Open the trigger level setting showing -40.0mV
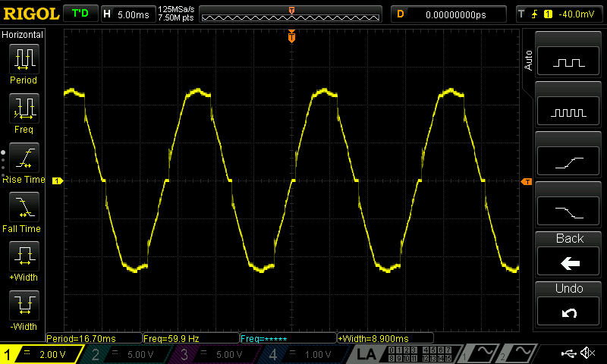 pos(559,14)
